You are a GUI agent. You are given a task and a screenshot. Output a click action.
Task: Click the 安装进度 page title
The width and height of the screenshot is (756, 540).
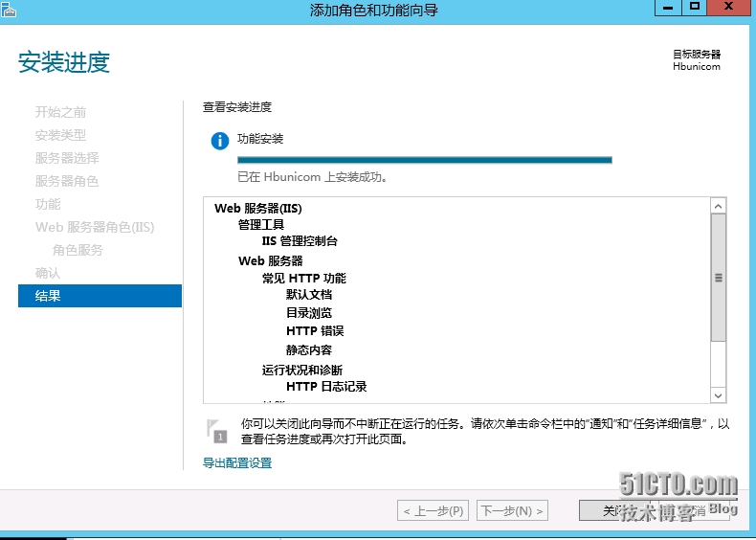[64, 63]
